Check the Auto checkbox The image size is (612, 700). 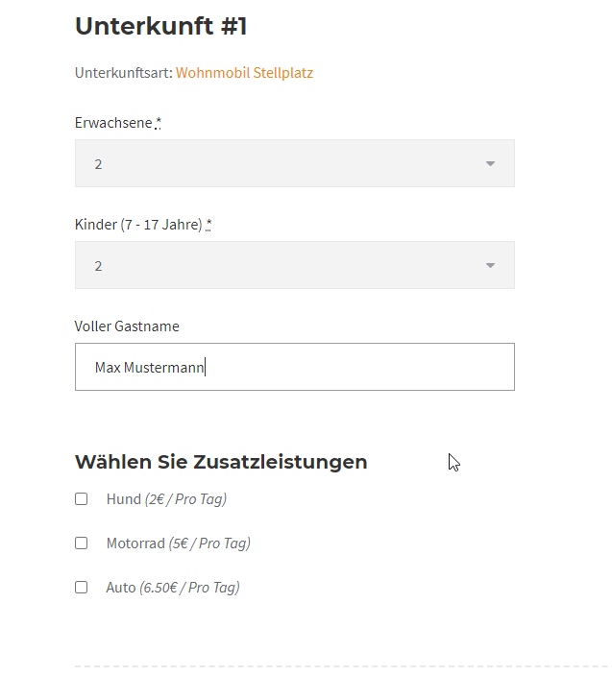[x=82, y=588]
